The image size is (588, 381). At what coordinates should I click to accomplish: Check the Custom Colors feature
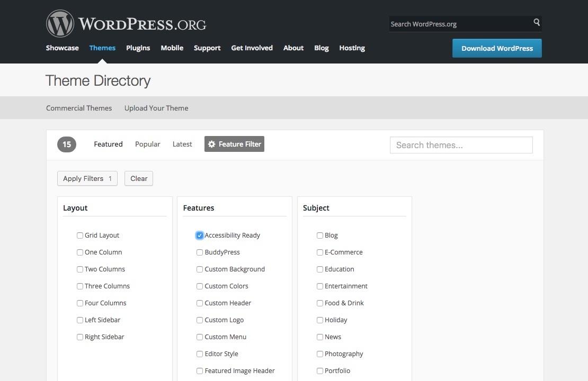pyautogui.click(x=200, y=286)
